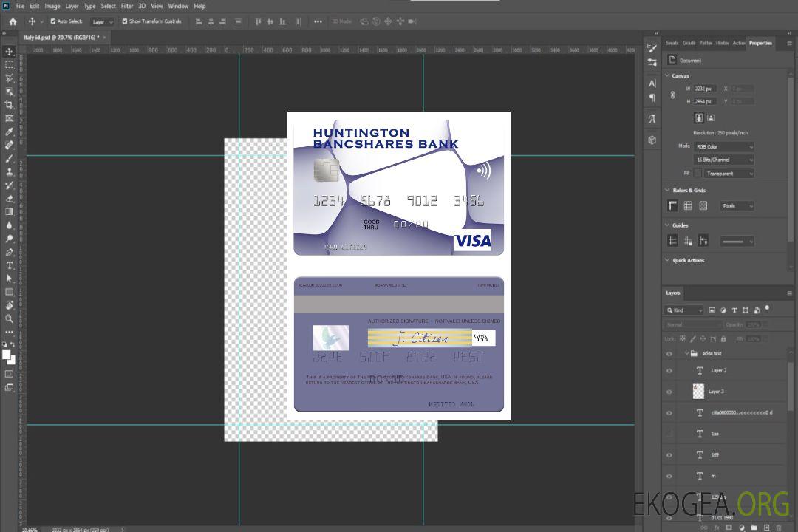Select the Move tool in the toolbox
The height and width of the screenshot is (532, 798).
[x=9, y=52]
